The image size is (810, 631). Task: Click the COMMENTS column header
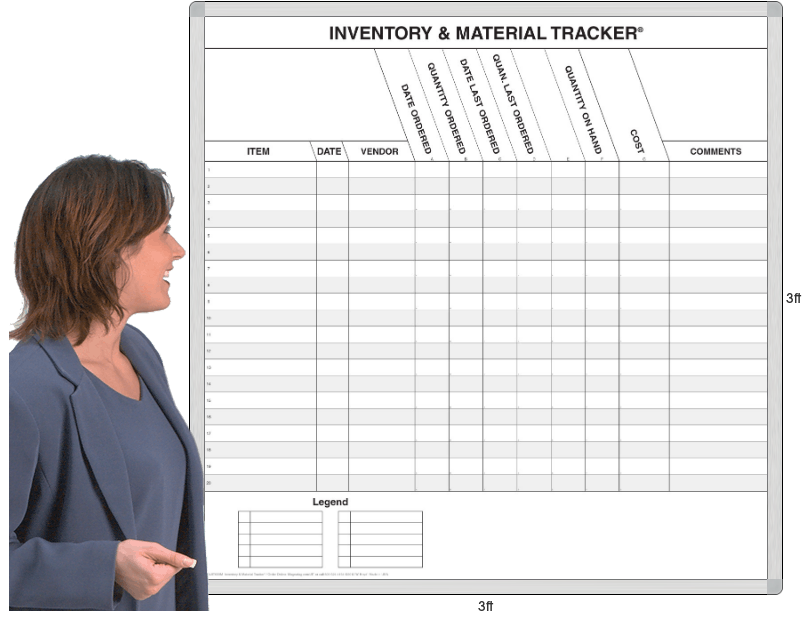(716, 152)
